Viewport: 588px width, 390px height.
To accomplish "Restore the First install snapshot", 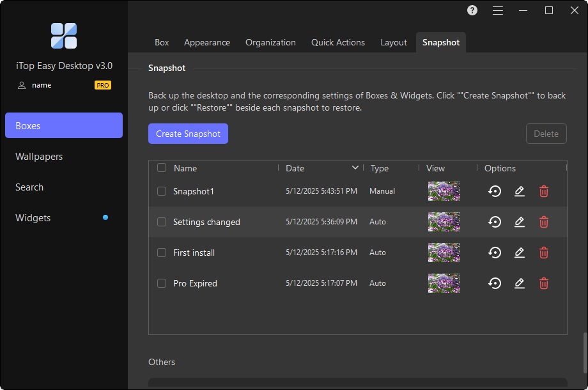I will 495,253.
